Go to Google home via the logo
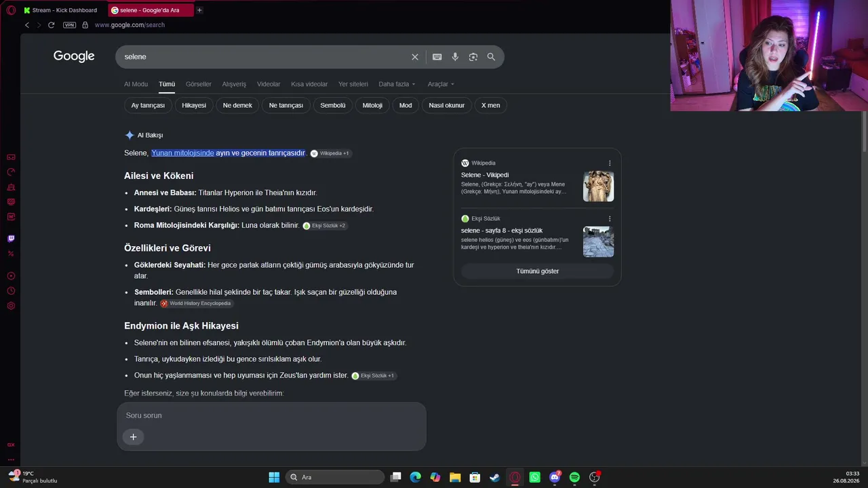This screenshot has width=868, height=488. [74, 56]
